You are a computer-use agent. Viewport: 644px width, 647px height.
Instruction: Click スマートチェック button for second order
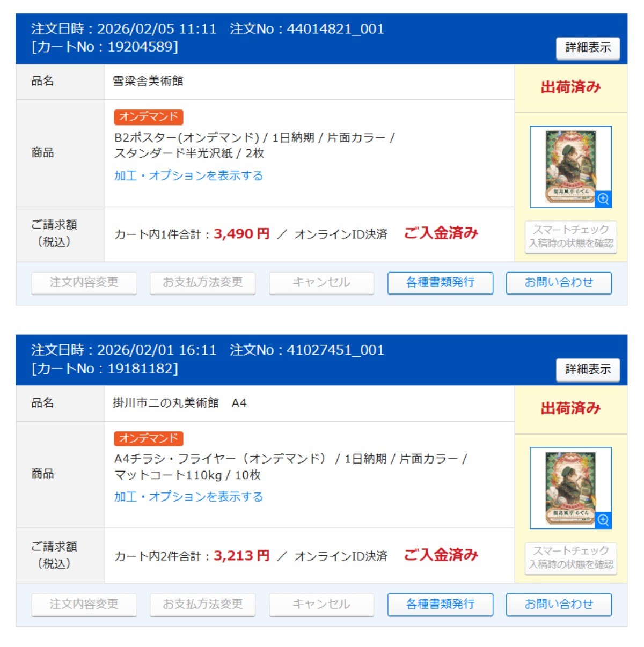click(570, 558)
